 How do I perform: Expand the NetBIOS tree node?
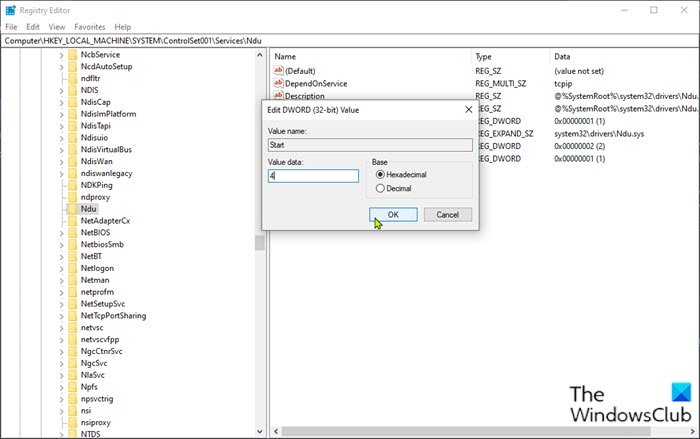click(61, 233)
